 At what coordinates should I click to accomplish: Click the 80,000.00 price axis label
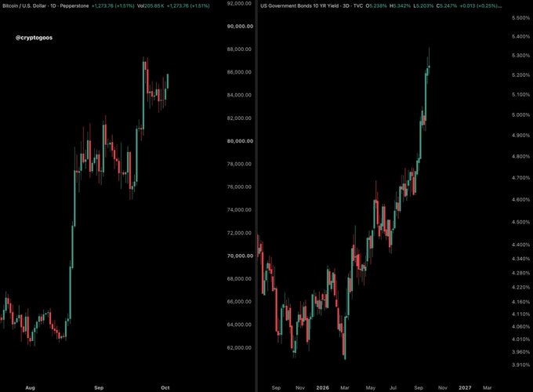240,141
